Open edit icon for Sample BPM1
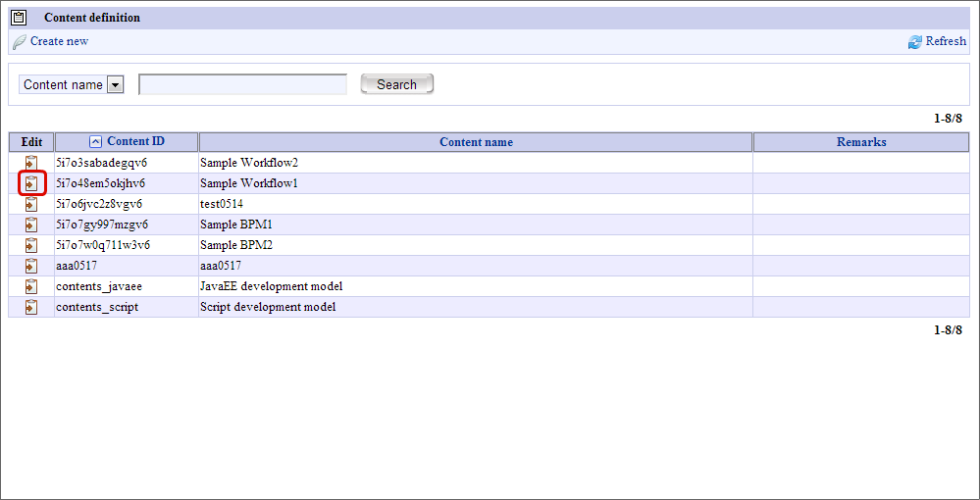This screenshot has width=980, height=500. point(31,225)
